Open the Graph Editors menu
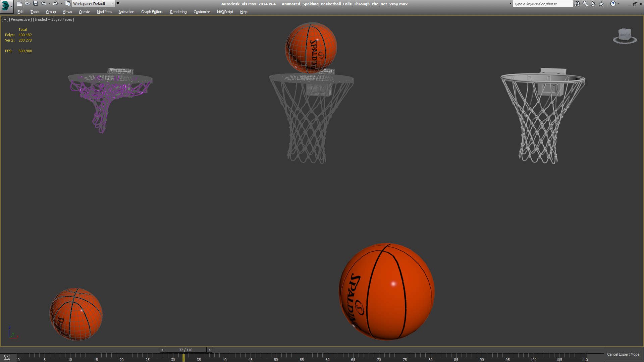Viewport: 644px width, 362px height. (x=152, y=12)
